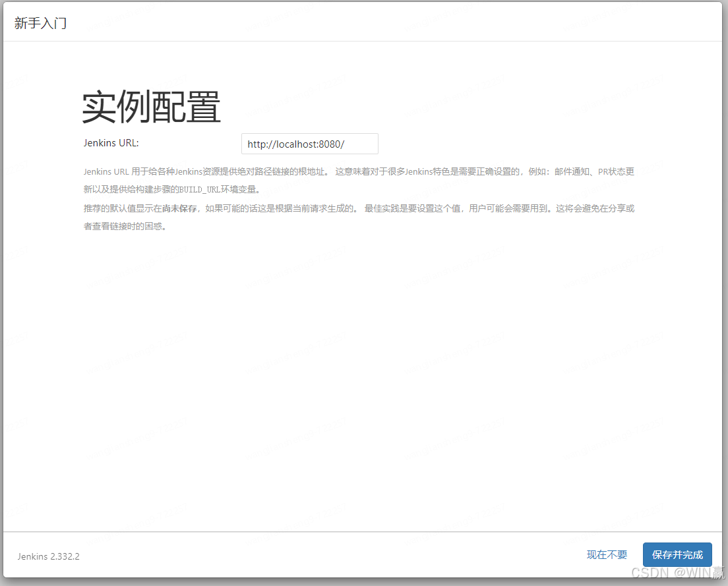
Task: Click the 'Jenkins URL:' label
Action: 111,143
